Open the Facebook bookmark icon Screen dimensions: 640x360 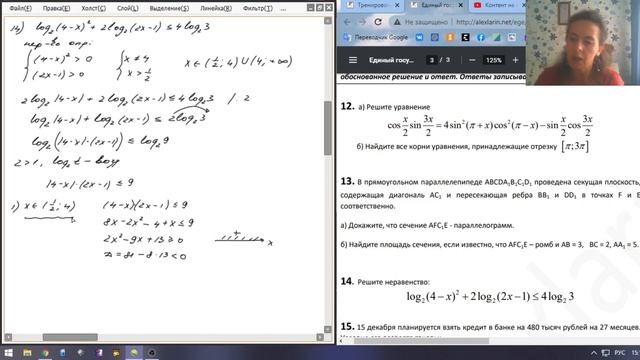pyautogui.click(x=481, y=37)
